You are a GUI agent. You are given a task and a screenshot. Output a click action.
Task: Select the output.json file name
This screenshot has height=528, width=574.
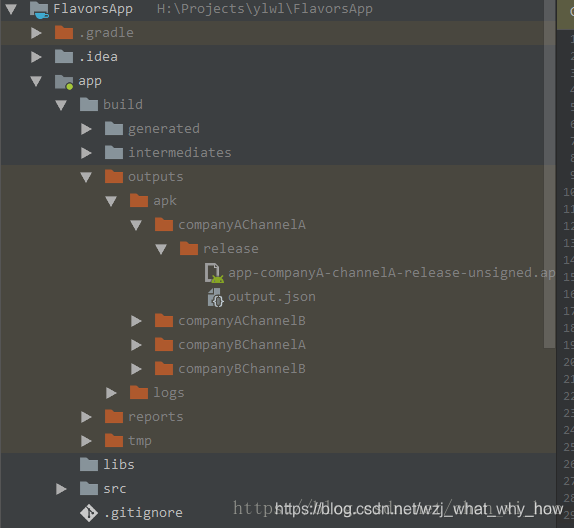(272, 297)
